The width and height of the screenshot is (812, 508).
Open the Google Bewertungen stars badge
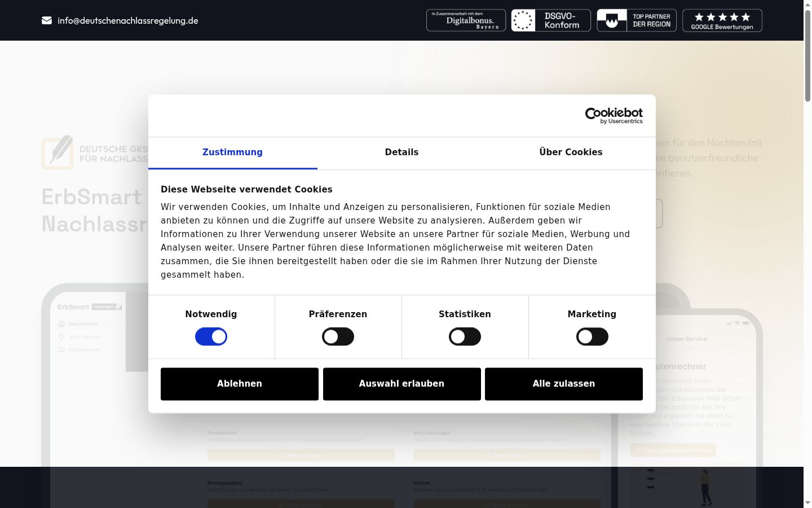click(722, 20)
